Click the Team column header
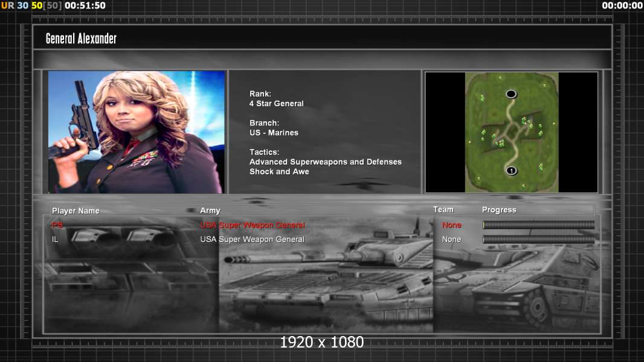 point(443,209)
